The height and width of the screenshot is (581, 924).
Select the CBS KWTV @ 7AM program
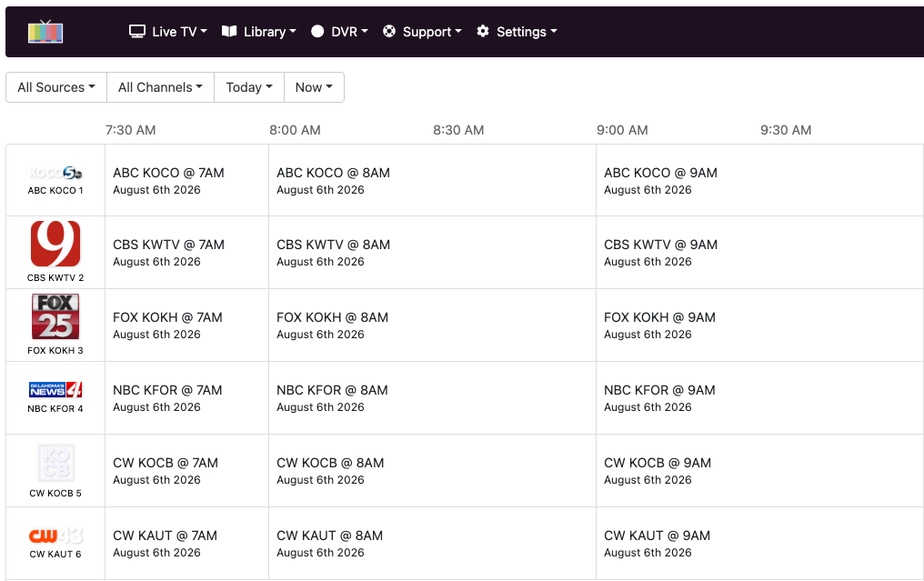[186, 252]
